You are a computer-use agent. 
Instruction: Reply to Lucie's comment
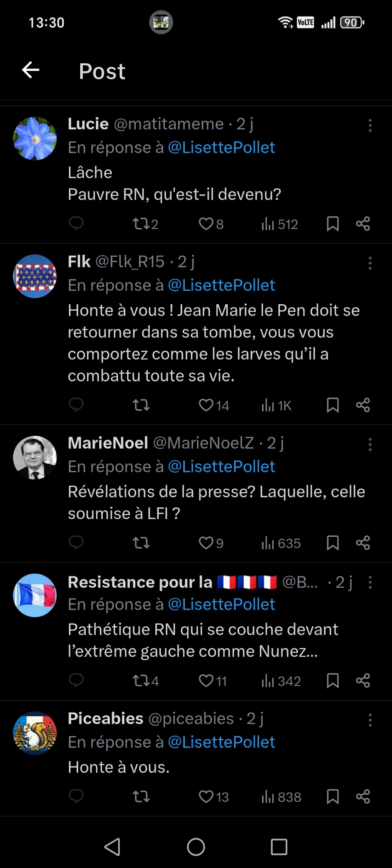point(76,224)
